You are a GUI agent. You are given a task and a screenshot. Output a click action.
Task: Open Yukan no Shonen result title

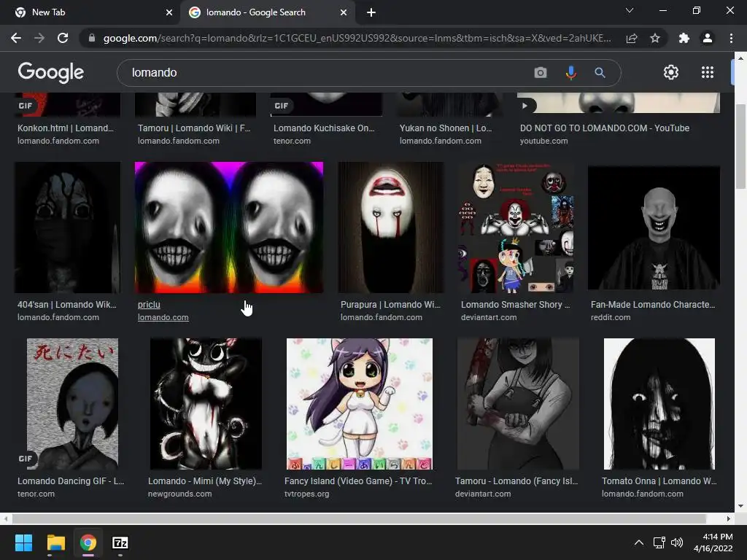point(446,128)
